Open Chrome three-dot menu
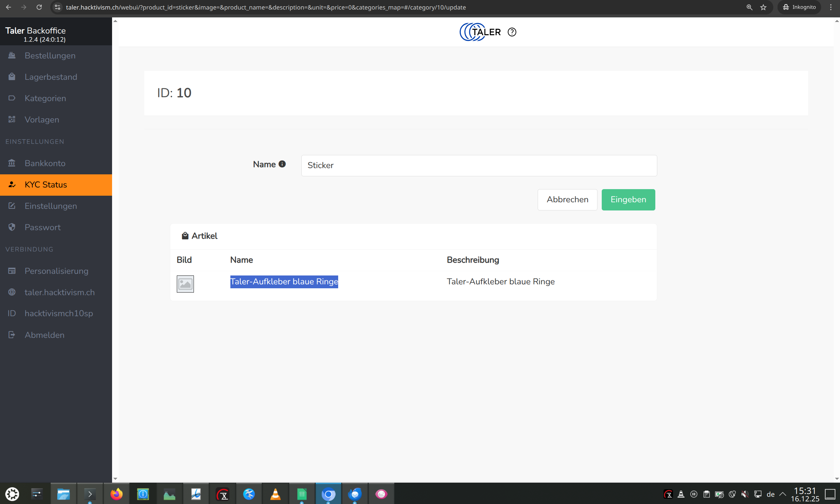The width and height of the screenshot is (840, 504). [x=830, y=7]
